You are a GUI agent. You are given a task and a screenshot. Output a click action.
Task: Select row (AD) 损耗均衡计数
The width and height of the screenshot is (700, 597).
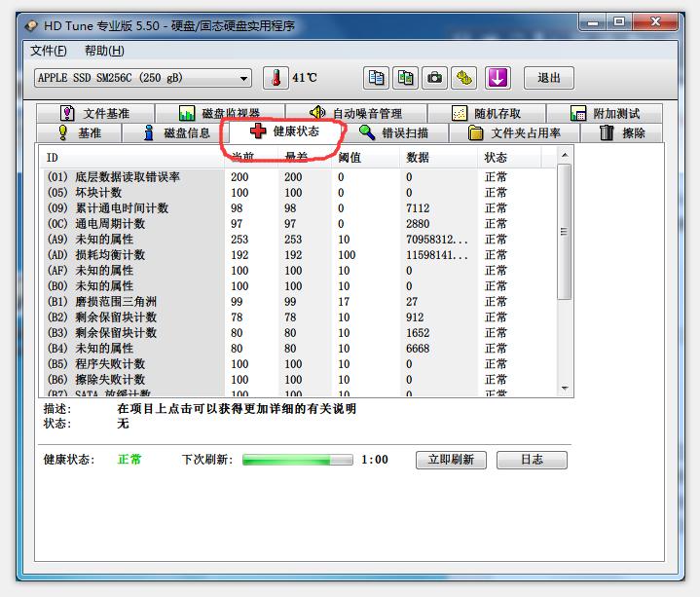pos(299,255)
